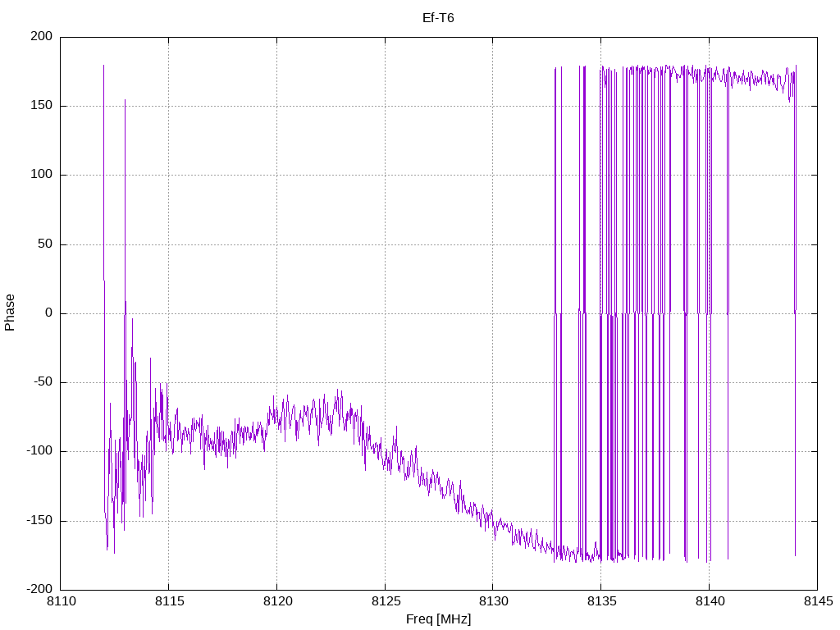This screenshot has height=630, width=840.
Task: Click the x-axis tick label 8125
Action: pos(386,601)
